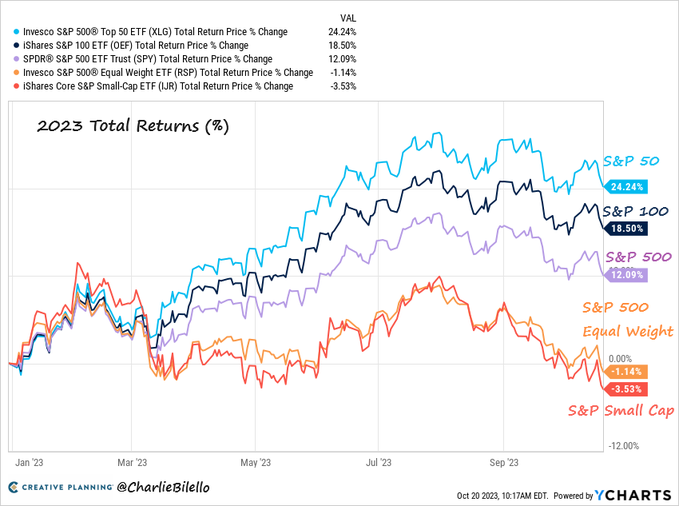The height and width of the screenshot is (506, 679).
Task: Click the orange RSP legend dot
Action: click(14, 73)
